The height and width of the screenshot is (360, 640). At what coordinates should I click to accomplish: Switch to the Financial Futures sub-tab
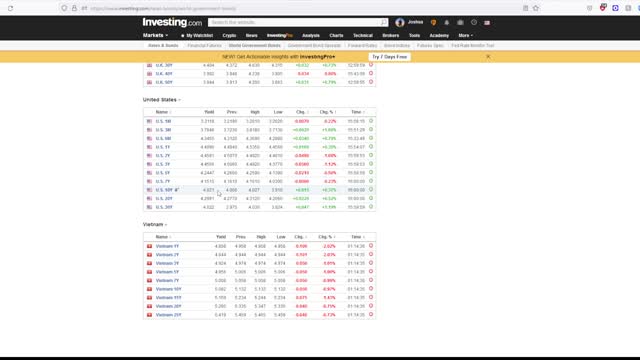(x=204, y=46)
